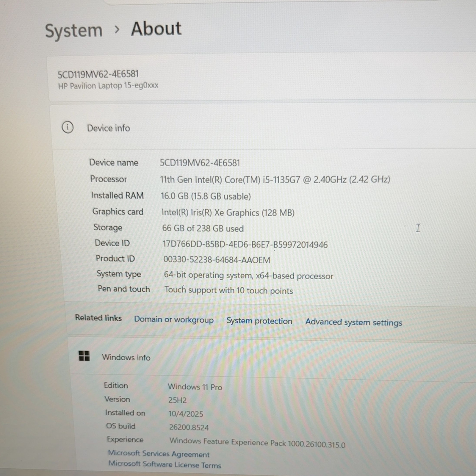The height and width of the screenshot is (476, 476).
Task: Click the OS build label
Action: point(121,426)
